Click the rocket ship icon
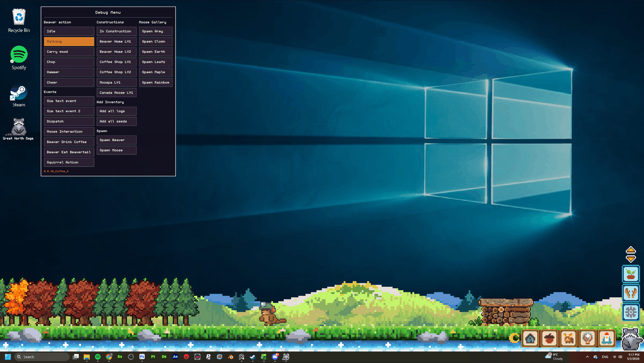This screenshot has height=363, width=644. tap(607, 338)
